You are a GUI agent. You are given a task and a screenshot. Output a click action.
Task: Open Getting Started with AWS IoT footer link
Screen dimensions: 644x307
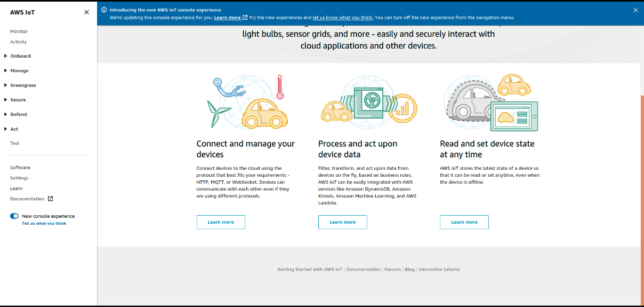310,269
